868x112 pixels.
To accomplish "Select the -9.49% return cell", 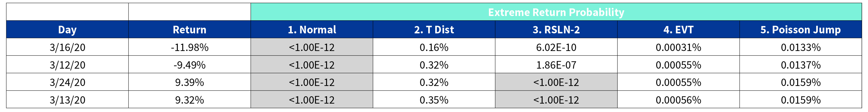I will point(189,65).
